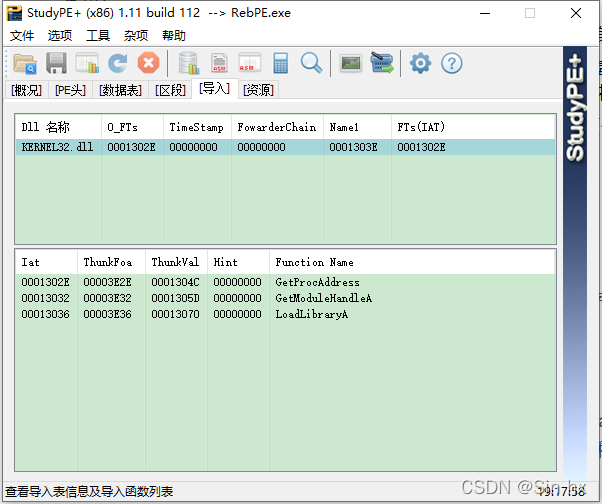Viewport: 602px width, 504px height.
Task: Select the GetModuleHandleA function entry
Action: coord(324,299)
